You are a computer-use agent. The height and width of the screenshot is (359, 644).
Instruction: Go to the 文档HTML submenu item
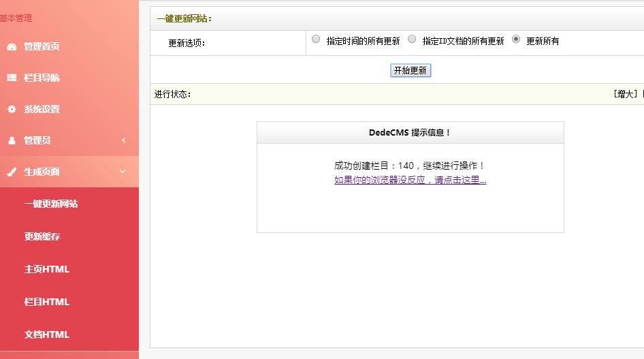tap(47, 334)
